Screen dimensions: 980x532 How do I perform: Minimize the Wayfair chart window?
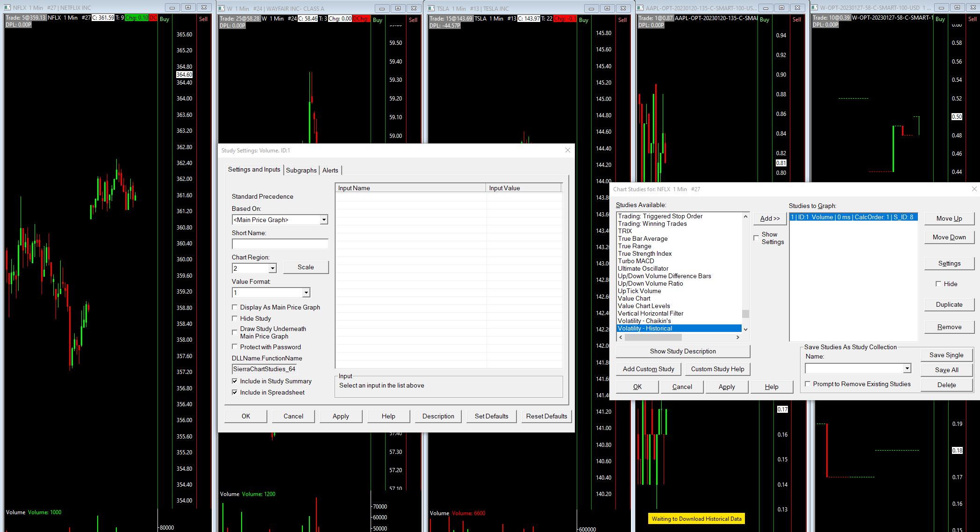382,8
